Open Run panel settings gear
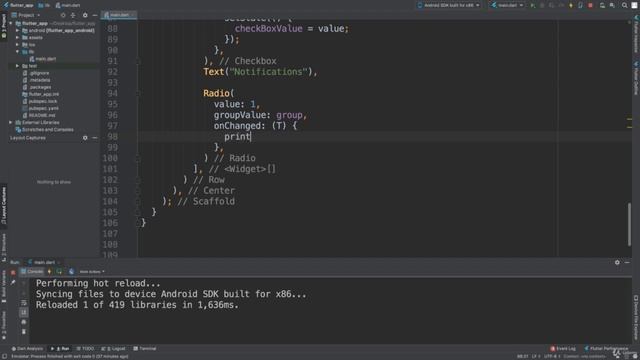 pos(617,262)
